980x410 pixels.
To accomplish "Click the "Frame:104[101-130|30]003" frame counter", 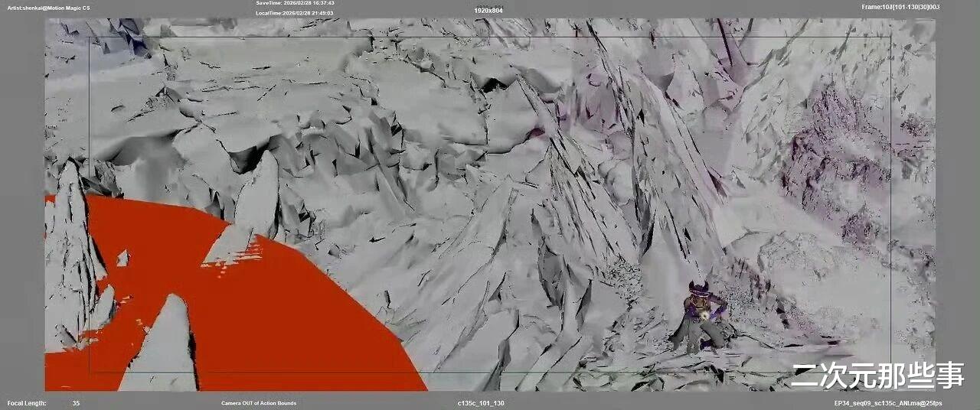I will click(x=900, y=7).
